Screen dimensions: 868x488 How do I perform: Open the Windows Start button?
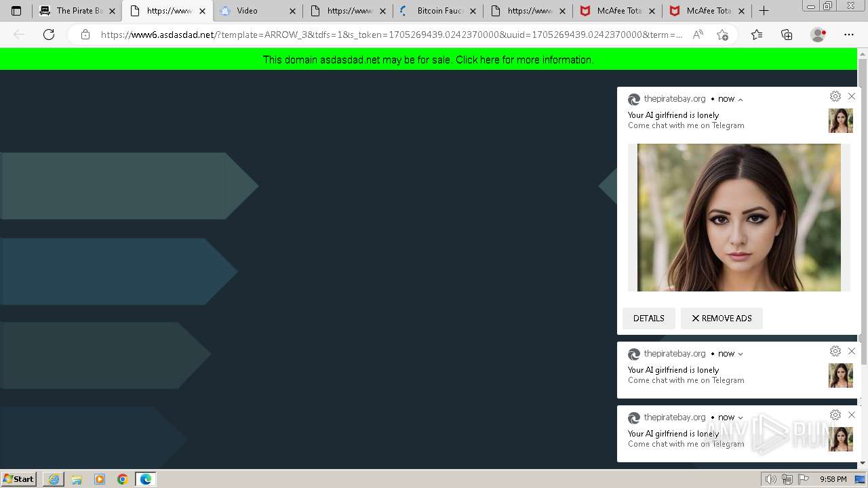[x=19, y=479]
